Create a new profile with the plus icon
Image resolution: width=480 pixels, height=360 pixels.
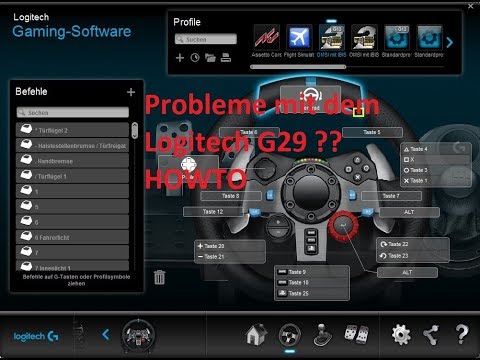pyautogui.click(x=180, y=58)
